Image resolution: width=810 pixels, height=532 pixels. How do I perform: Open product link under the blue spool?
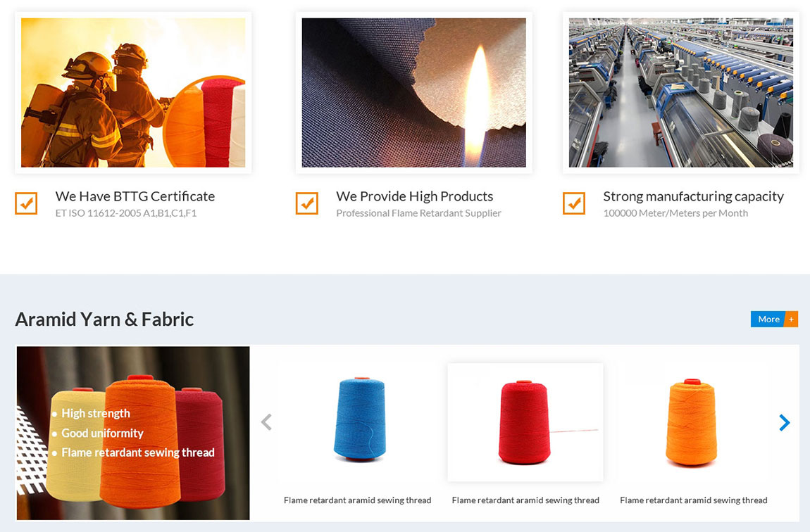(357, 500)
